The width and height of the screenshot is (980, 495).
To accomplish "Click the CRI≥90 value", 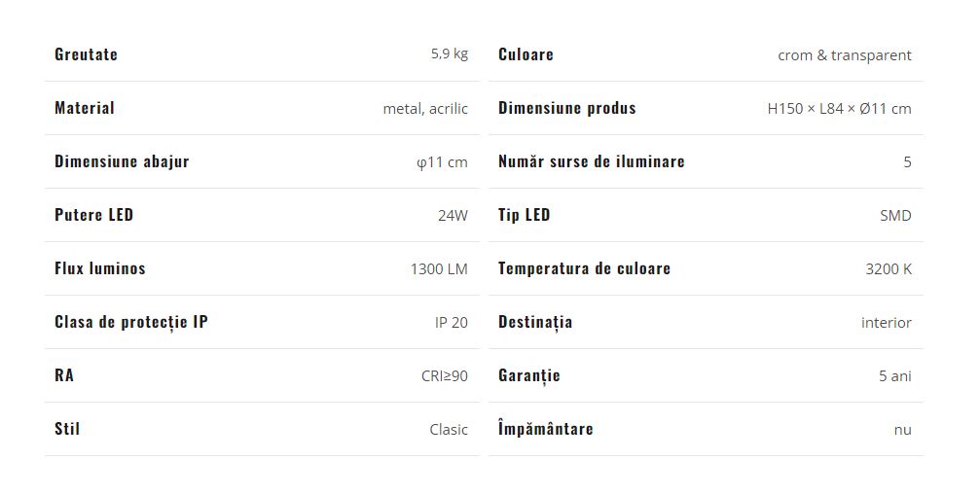I will [445, 375].
